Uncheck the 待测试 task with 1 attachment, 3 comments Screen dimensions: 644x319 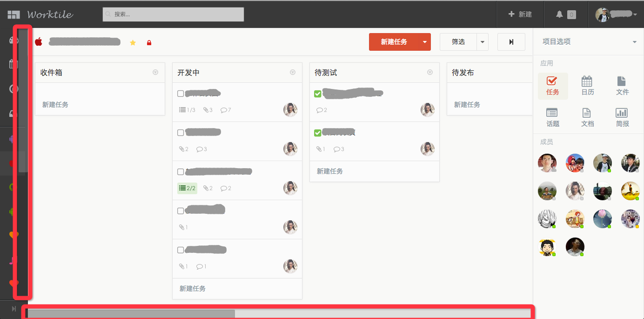pyautogui.click(x=318, y=133)
